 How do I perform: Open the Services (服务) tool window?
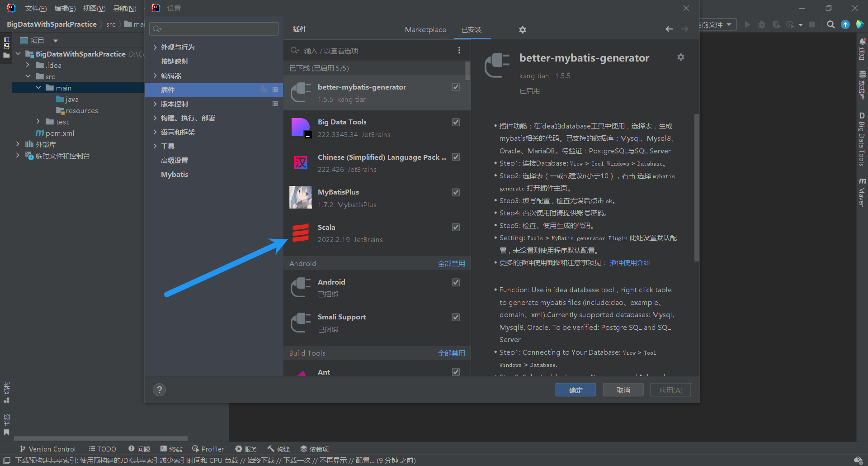point(246,449)
